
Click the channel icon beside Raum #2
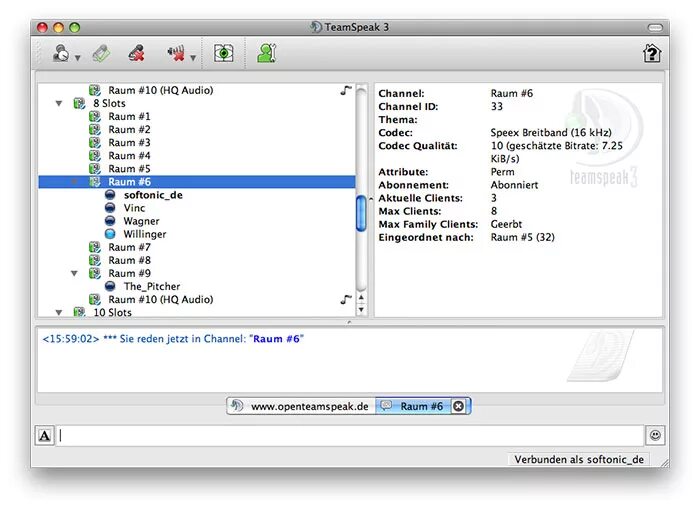pos(95,130)
